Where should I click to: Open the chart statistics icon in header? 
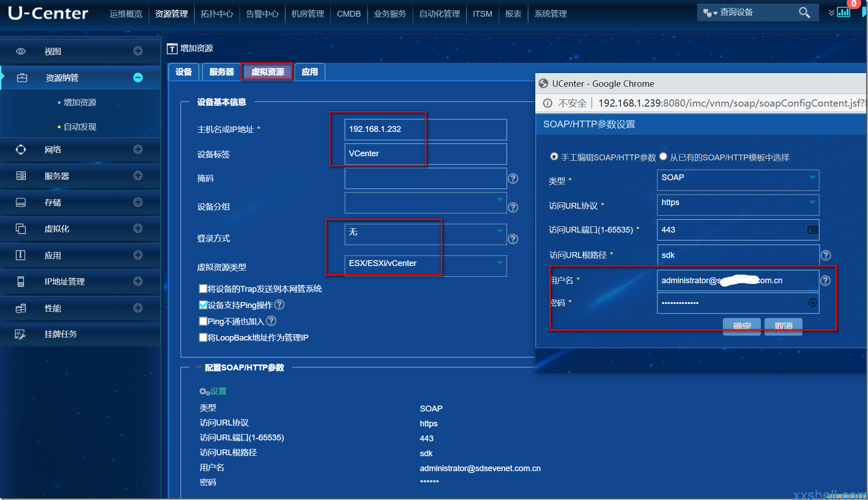click(x=844, y=12)
